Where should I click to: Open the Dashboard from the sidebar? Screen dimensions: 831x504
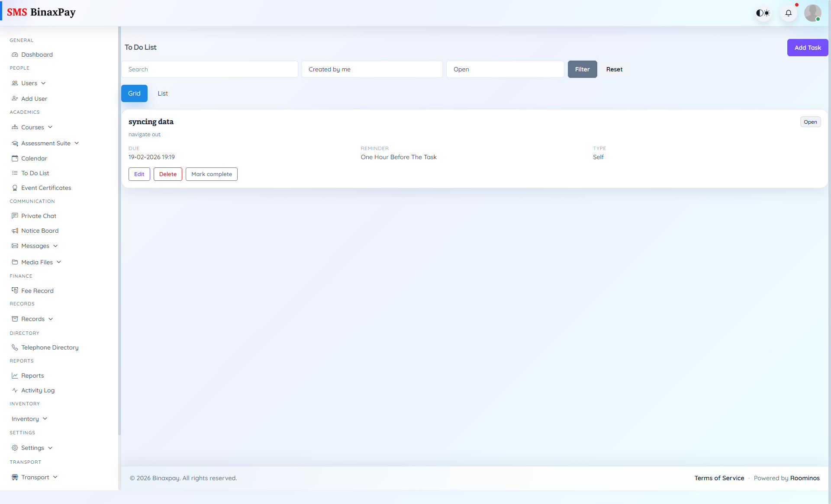(x=37, y=55)
